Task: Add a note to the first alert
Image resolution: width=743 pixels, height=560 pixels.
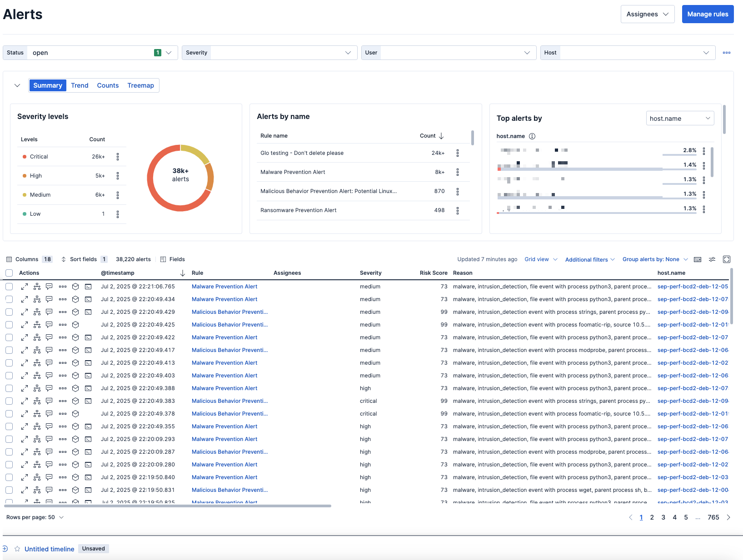Action: pos(49,287)
